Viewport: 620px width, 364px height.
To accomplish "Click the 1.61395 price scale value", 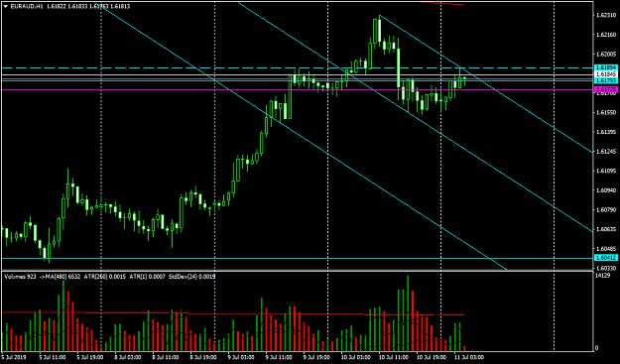I will 606,132.
